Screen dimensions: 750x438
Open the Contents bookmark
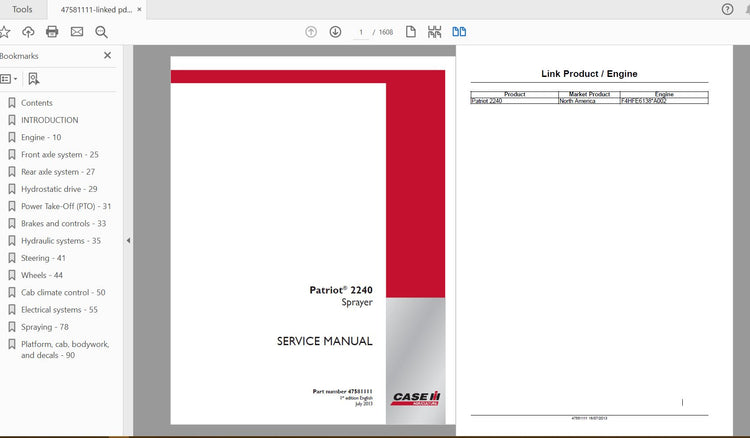point(37,103)
